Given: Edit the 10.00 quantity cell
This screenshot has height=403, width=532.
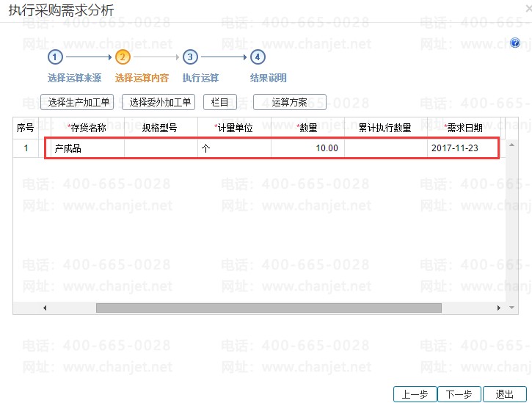Looking at the screenshot, I should click(x=307, y=148).
